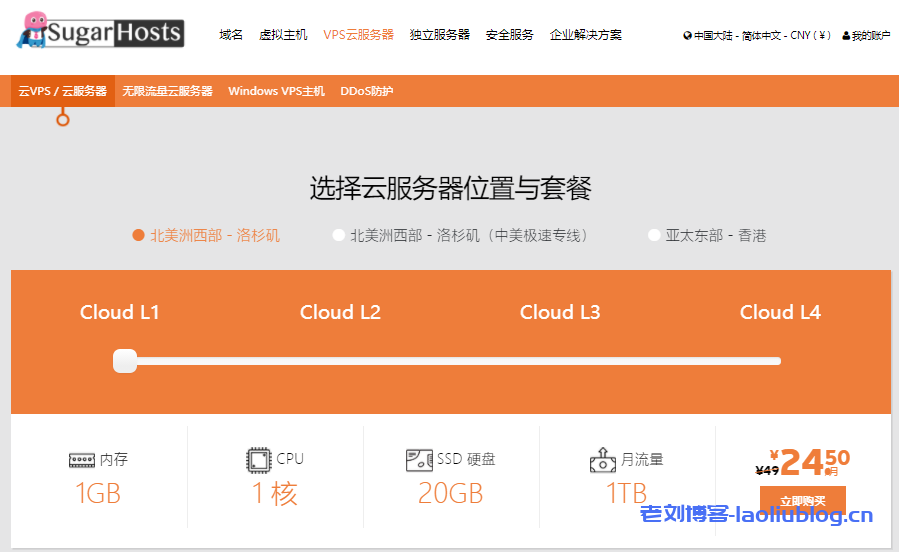The width and height of the screenshot is (899, 552).
Task: Click the 立即购买 buy button
Action: pyautogui.click(x=802, y=500)
